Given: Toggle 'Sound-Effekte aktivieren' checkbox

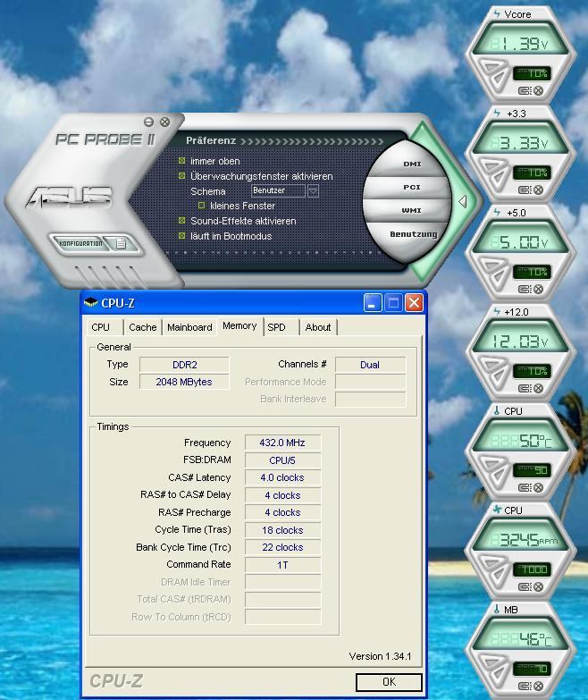Looking at the screenshot, I should point(181,221).
